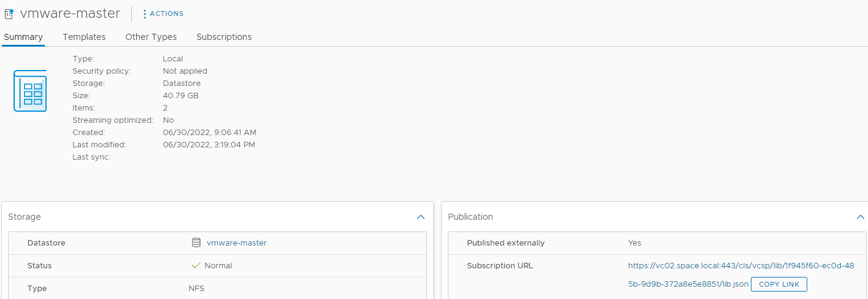Image resolution: width=868 pixels, height=299 pixels.
Task: Select the Storage value Datastore
Action: (x=182, y=83)
